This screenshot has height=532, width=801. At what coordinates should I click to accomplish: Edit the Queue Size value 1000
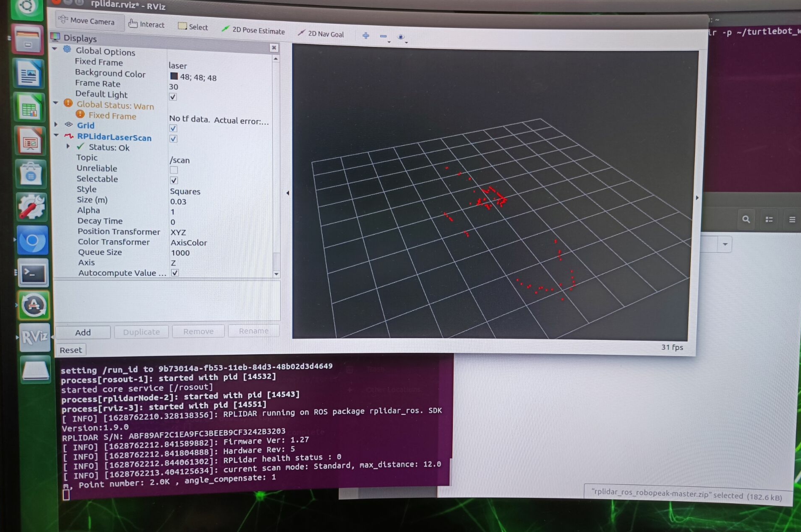(180, 253)
